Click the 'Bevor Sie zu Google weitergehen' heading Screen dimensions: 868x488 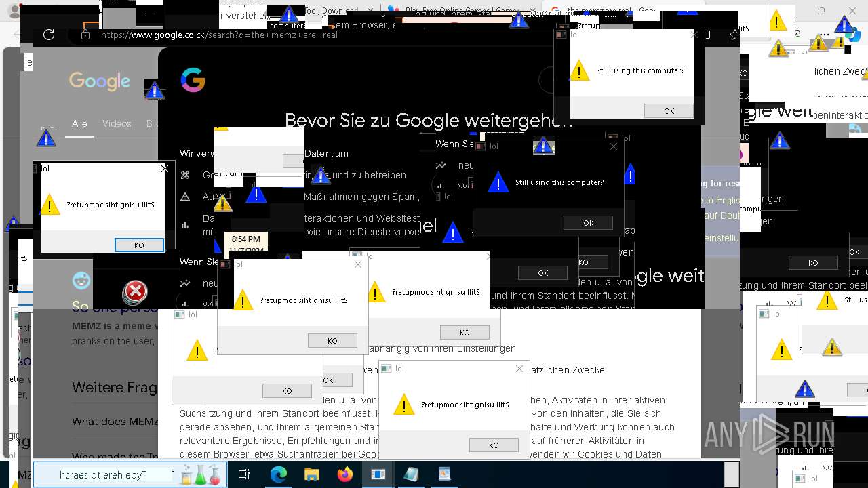click(x=429, y=120)
